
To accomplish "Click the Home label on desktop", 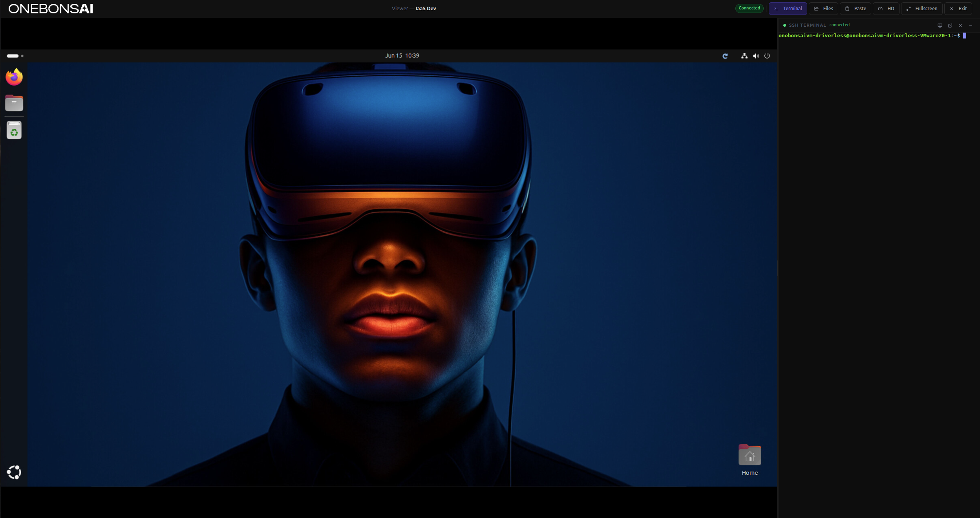I will pos(750,473).
